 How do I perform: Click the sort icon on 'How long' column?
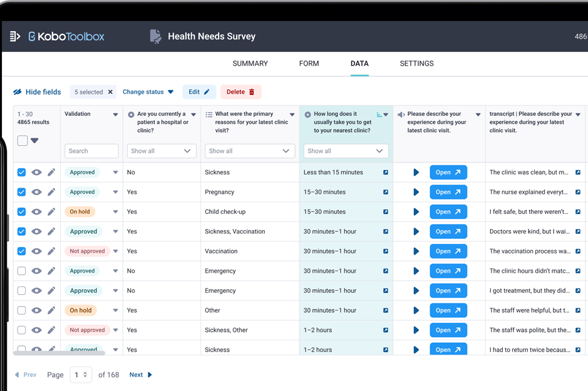point(379,114)
